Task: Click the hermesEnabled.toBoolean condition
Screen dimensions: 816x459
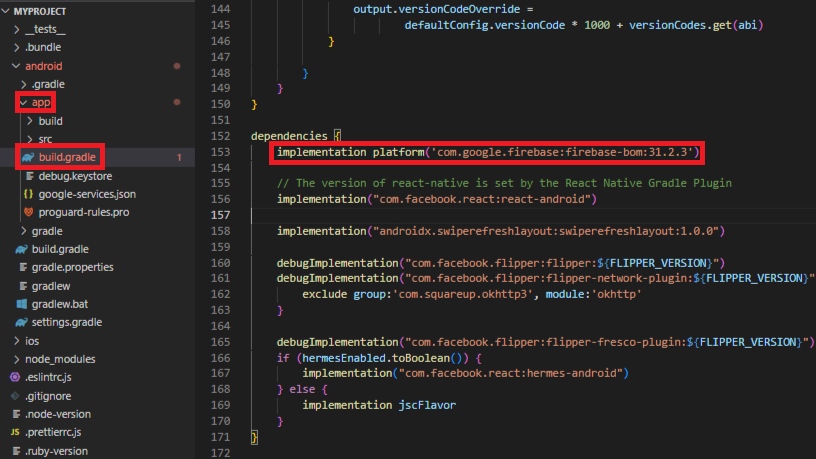Action: pos(382,358)
